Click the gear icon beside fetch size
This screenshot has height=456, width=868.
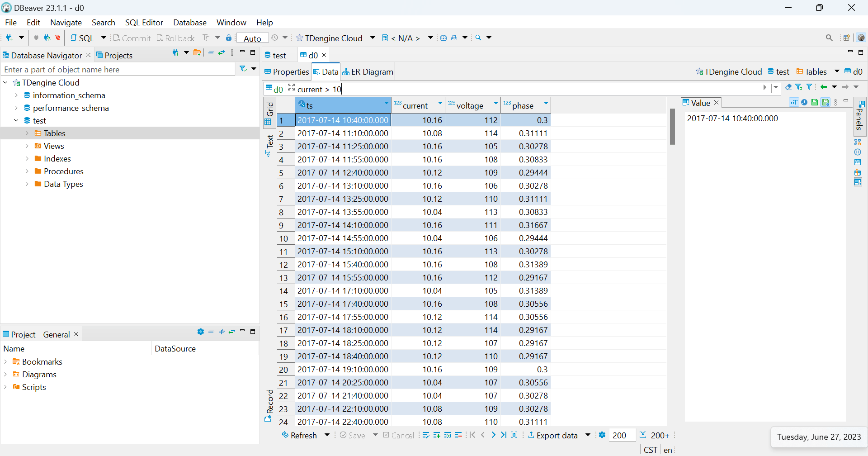coord(602,435)
